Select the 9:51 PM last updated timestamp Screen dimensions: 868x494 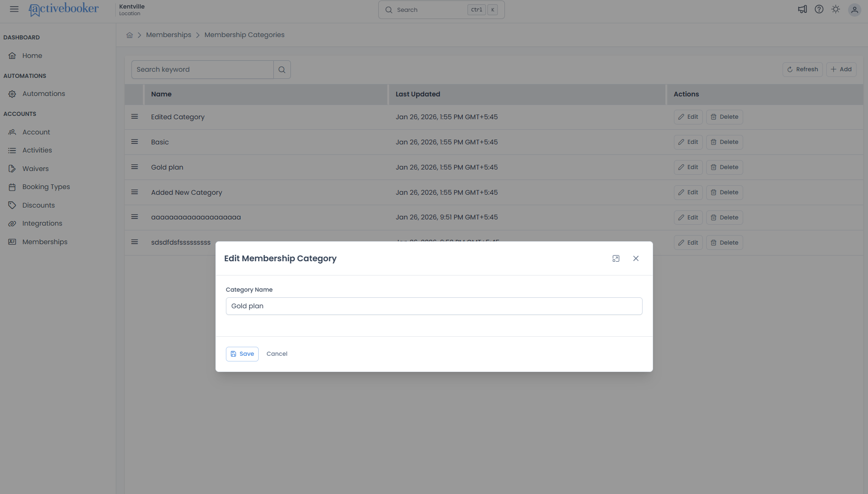(447, 217)
